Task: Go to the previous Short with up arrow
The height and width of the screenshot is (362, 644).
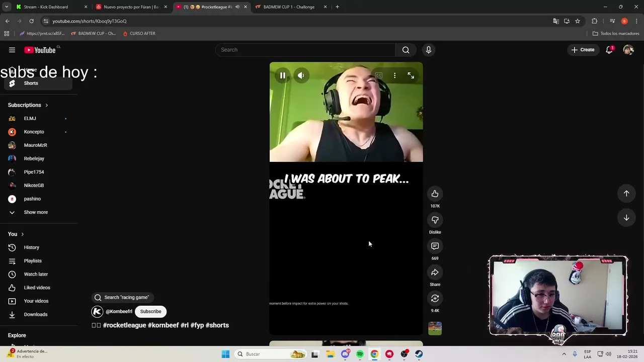Action: point(626,194)
